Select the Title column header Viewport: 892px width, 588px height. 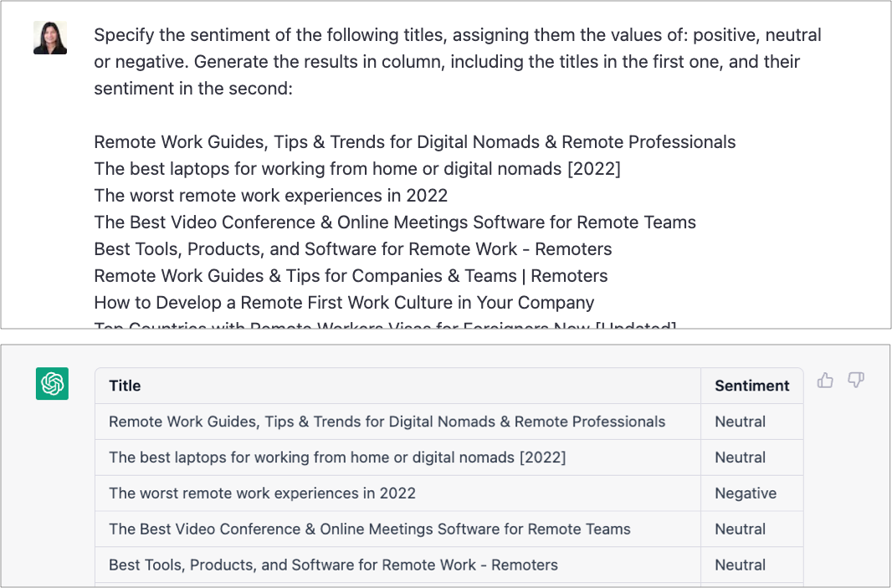click(x=125, y=386)
